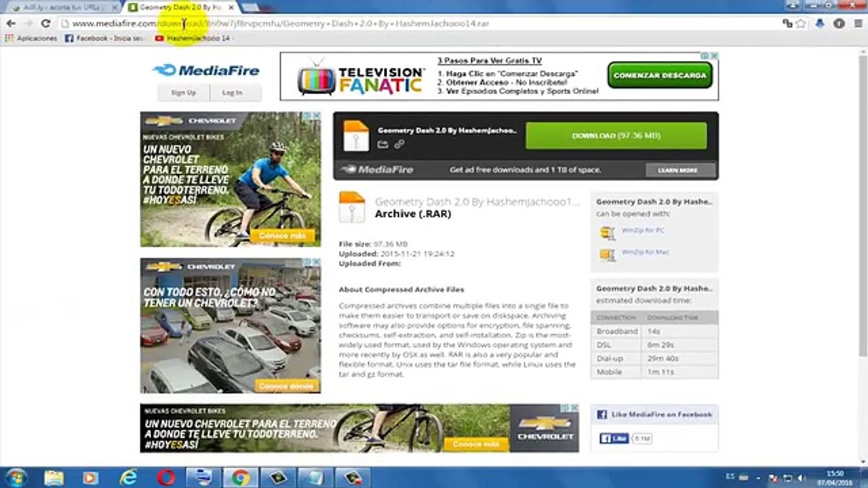The image size is (868, 488).
Task: Bookmark this page with the star icon
Action: (801, 23)
